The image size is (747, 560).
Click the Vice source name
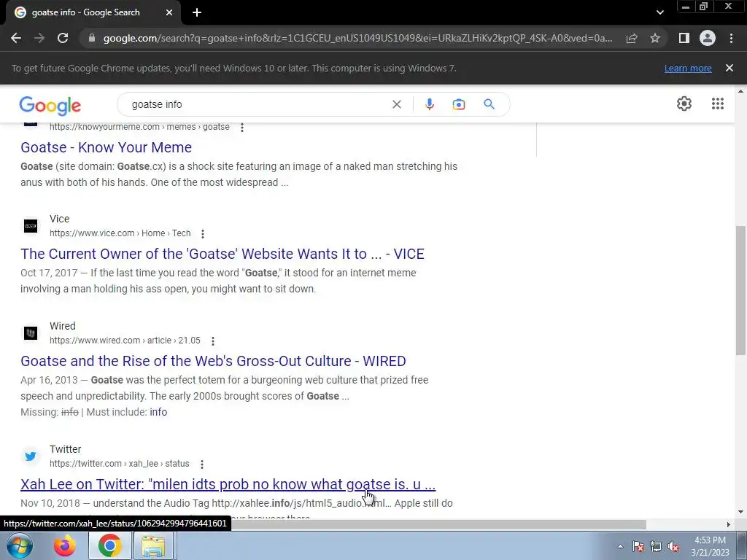point(60,219)
